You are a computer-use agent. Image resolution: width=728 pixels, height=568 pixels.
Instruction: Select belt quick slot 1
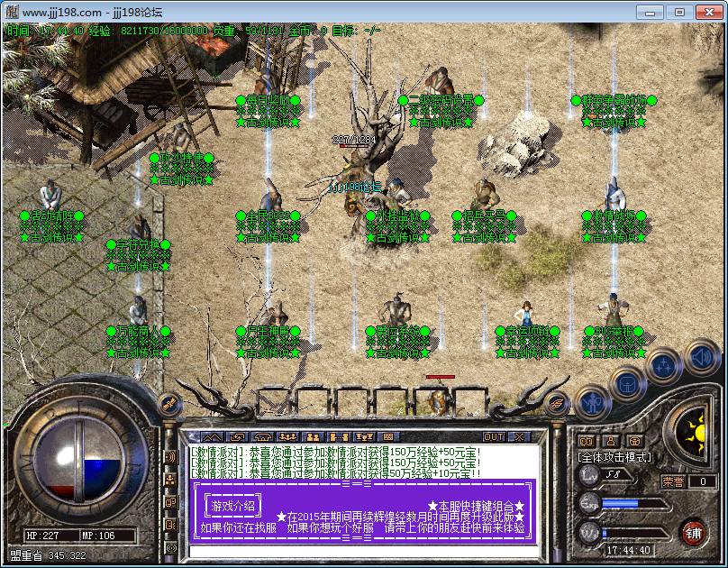(x=276, y=401)
